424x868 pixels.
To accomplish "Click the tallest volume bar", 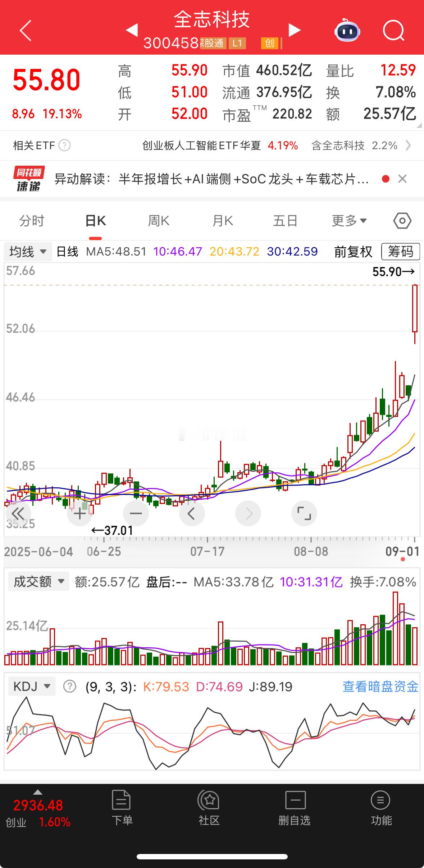I will [395, 628].
